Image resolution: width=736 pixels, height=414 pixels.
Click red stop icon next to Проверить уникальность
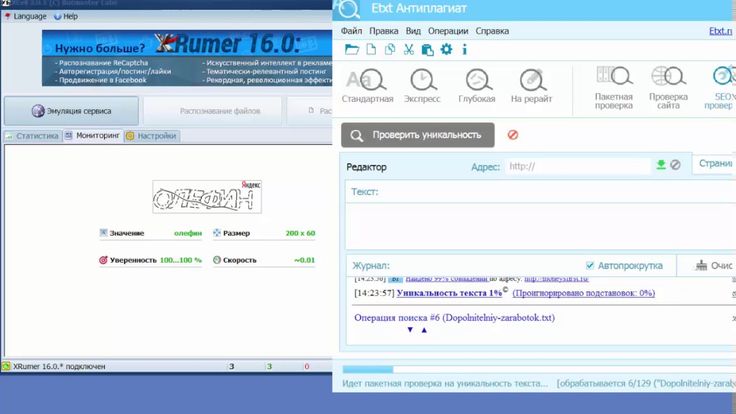point(513,135)
